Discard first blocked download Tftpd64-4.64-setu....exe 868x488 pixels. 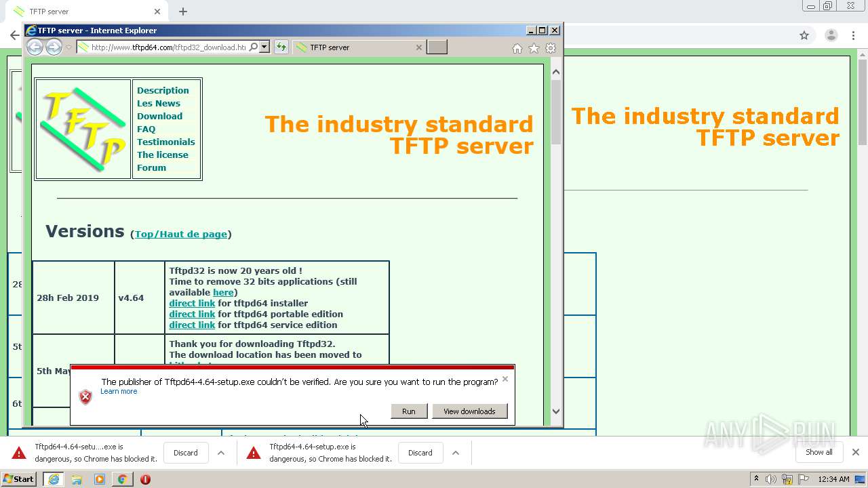click(185, 453)
